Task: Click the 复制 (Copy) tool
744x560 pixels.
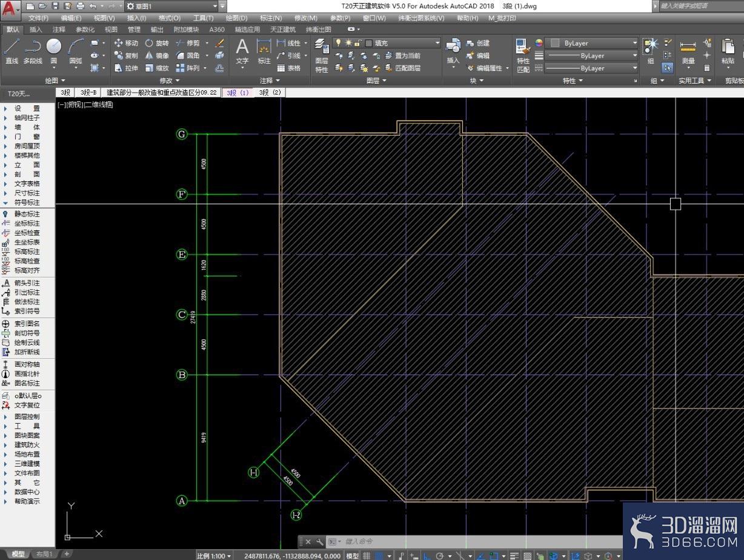Action: [x=126, y=56]
